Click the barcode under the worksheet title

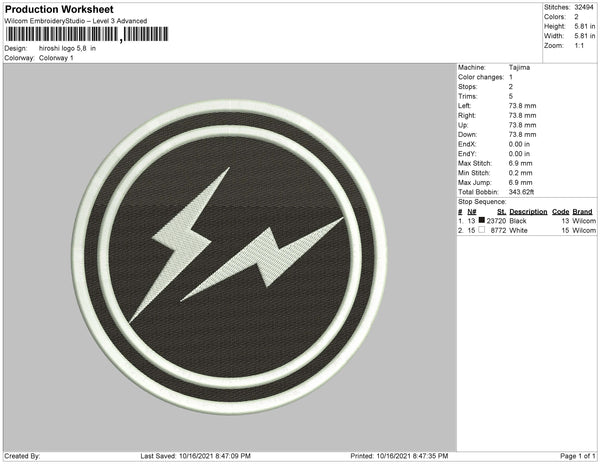[x=87, y=34]
